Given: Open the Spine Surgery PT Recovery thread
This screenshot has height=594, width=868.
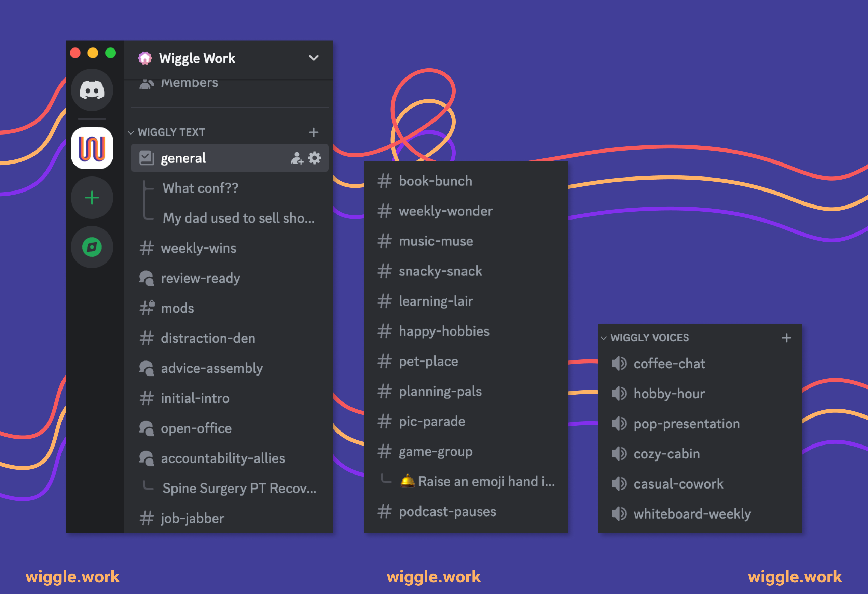Looking at the screenshot, I should click(239, 488).
